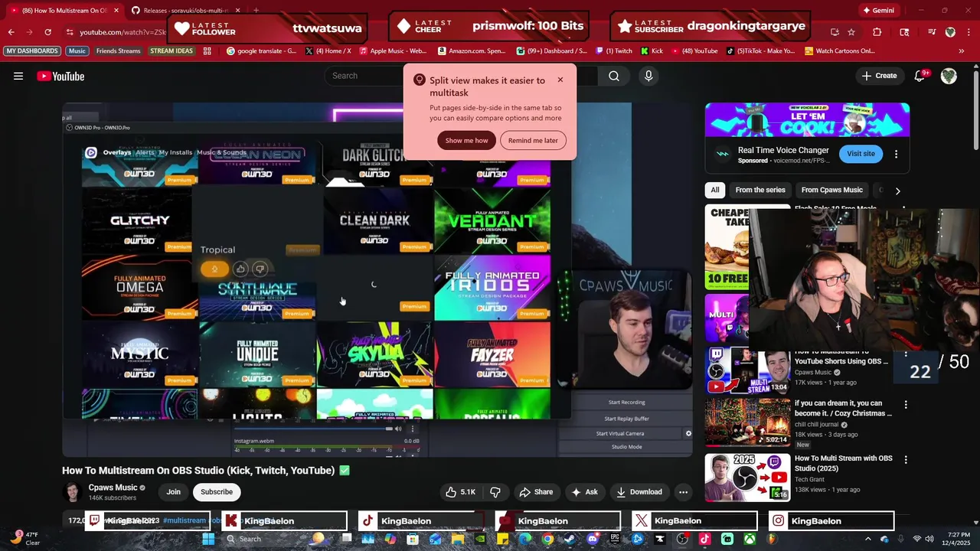Go to the YouTube home logo
980x551 pixels.
click(60, 76)
